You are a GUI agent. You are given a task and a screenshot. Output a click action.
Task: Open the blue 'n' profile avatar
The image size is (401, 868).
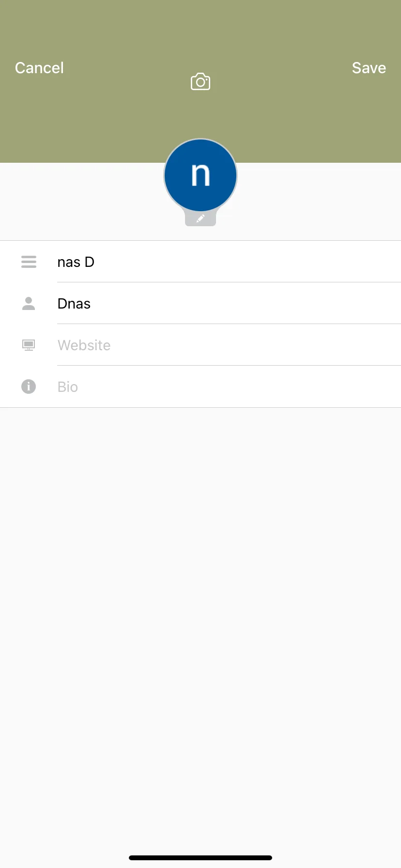pos(200,175)
